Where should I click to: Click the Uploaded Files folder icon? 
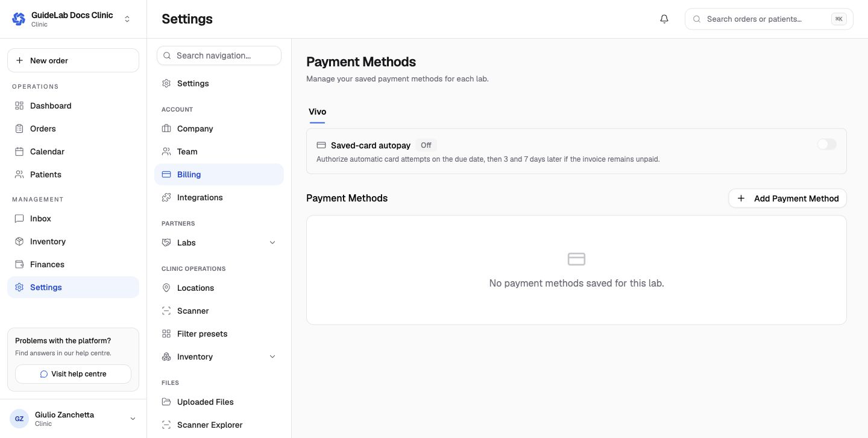[x=166, y=402]
